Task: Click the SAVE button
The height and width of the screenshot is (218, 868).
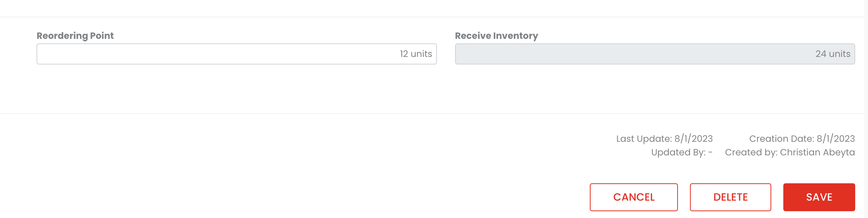Action: click(x=819, y=197)
